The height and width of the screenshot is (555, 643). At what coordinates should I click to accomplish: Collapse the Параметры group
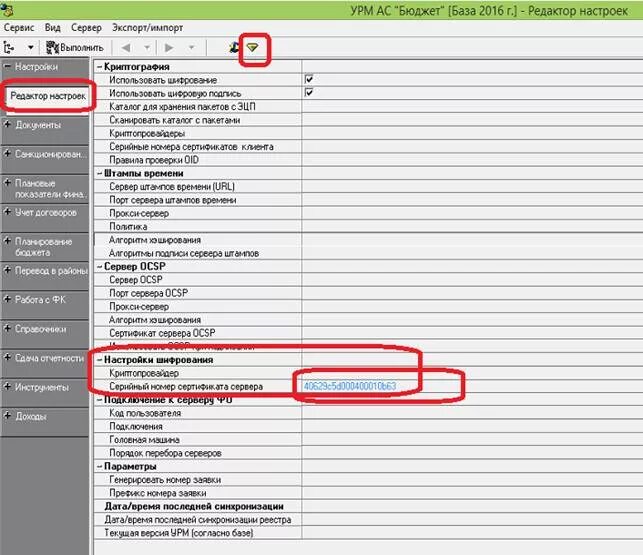click(99, 466)
